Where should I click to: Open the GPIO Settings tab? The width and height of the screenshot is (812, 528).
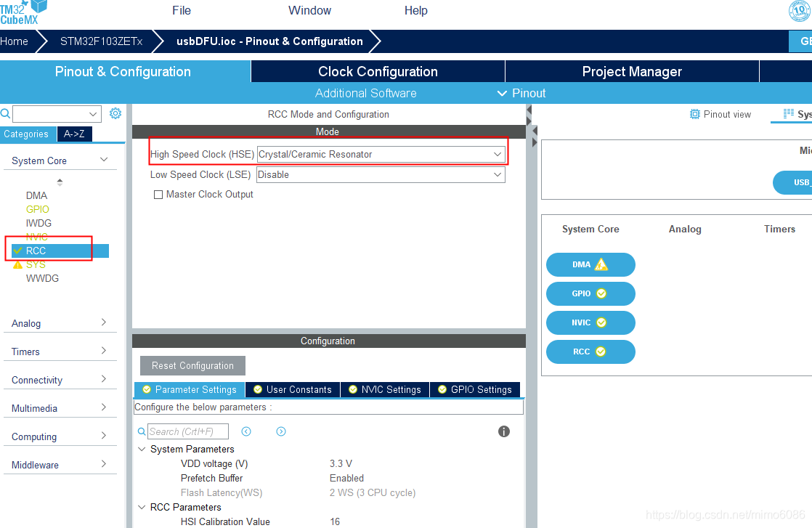tap(475, 389)
